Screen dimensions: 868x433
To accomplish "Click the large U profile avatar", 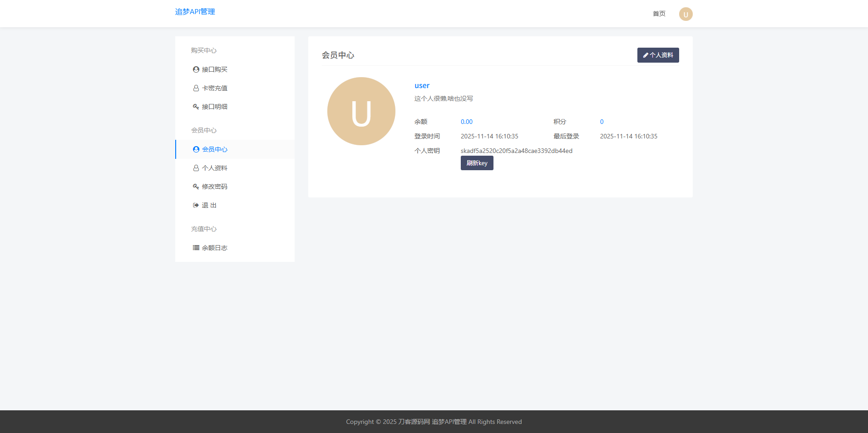I will (x=361, y=111).
